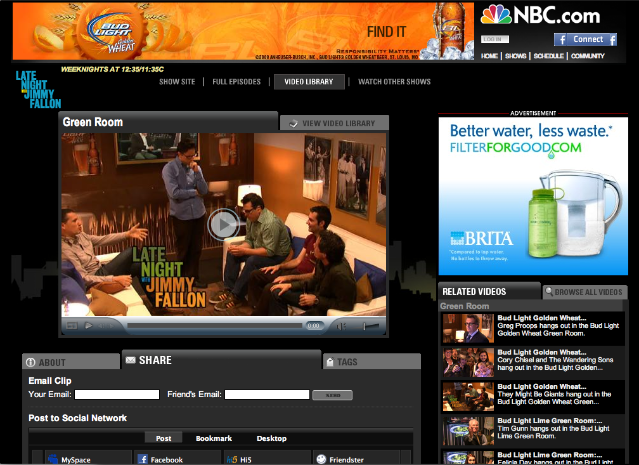Viewport: 639px width, 465px height.
Task: Open the Greg Proops video thumbnail
Action: click(x=468, y=328)
